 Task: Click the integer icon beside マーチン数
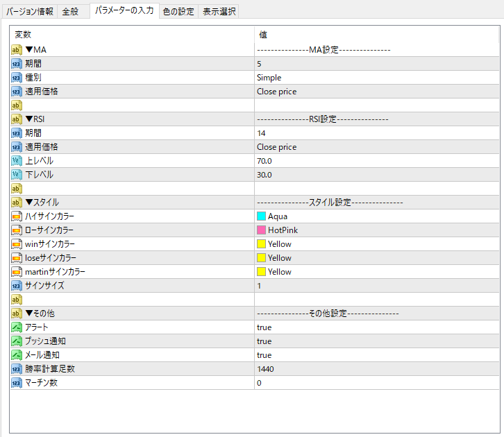(x=17, y=383)
